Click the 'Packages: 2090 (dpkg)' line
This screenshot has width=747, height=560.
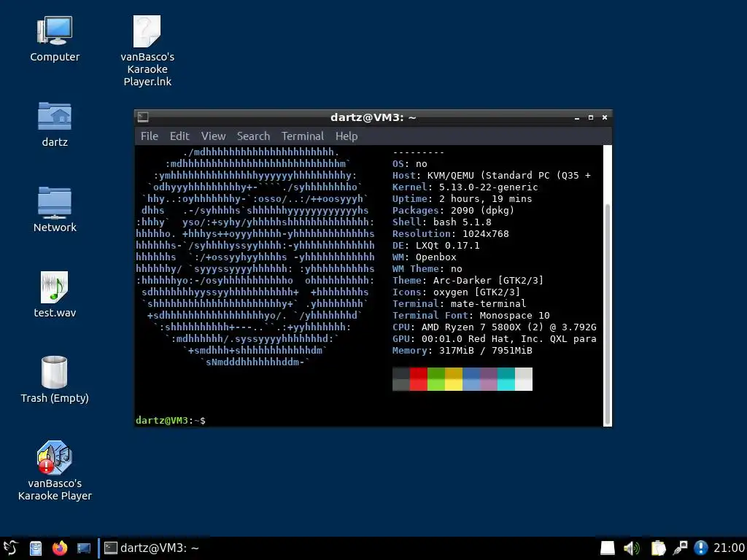tap(453, 211)
